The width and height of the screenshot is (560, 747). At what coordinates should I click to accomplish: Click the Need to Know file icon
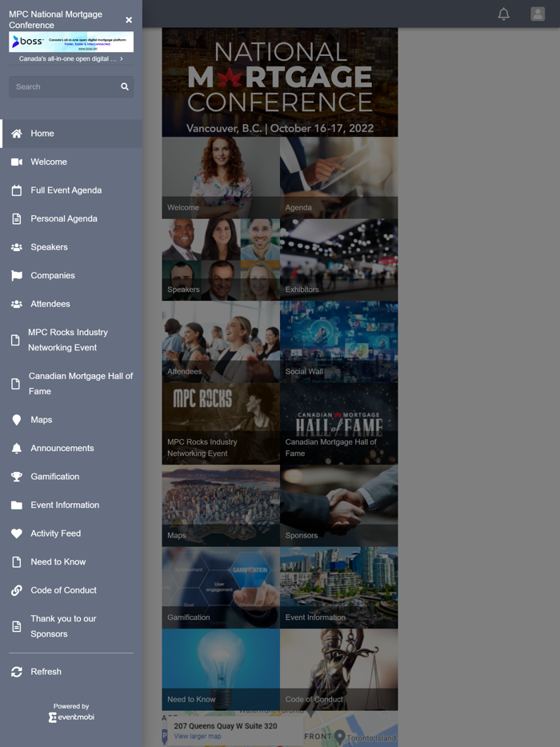[17, 561]
